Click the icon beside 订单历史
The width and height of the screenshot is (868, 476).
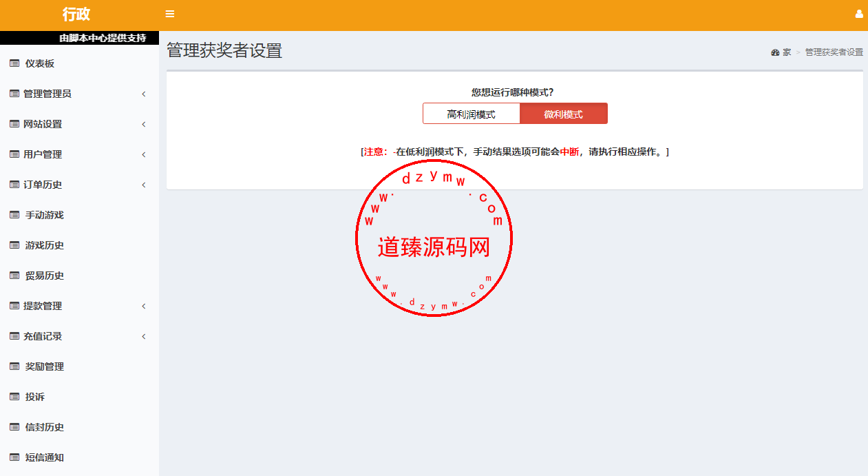[x=14, y=185]
